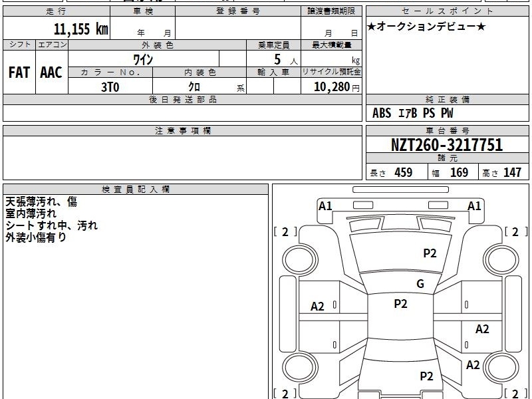The image size is (532, 399).
Task: Click the note シートすれ中、汚れ
Action: click(52, 225)
